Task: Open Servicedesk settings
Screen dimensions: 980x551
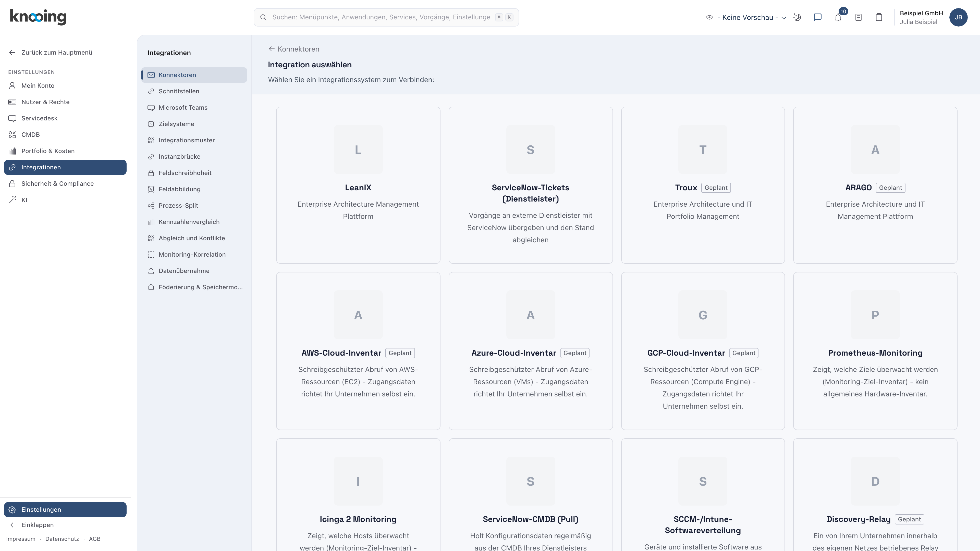Action: (65, 118)
